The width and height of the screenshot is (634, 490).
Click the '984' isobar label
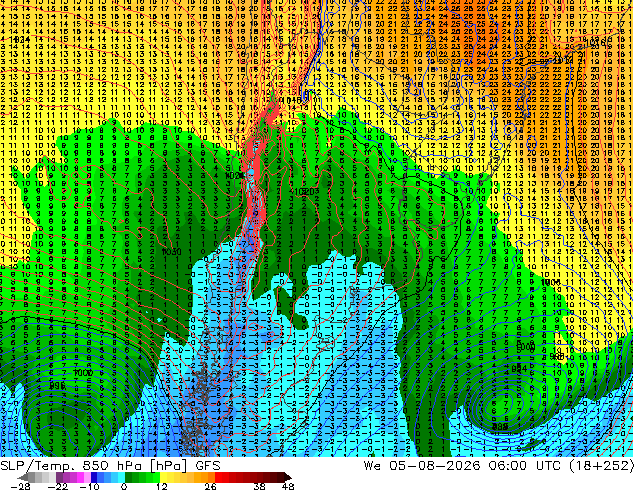click(x=519, y=369)
